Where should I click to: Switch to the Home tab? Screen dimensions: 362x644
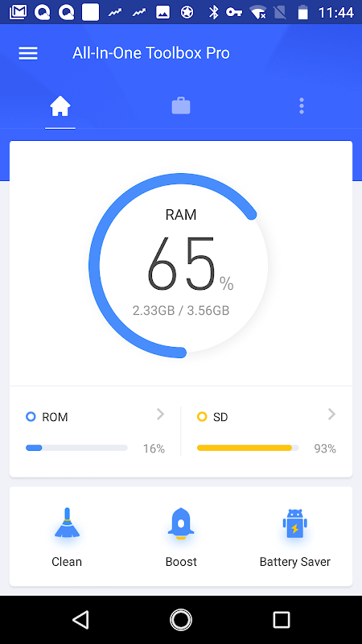coord(60,107)
